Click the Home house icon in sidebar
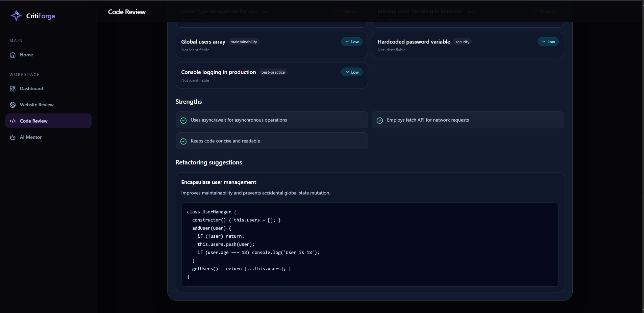This screenshot has width=644, height=313. [13, 55]
